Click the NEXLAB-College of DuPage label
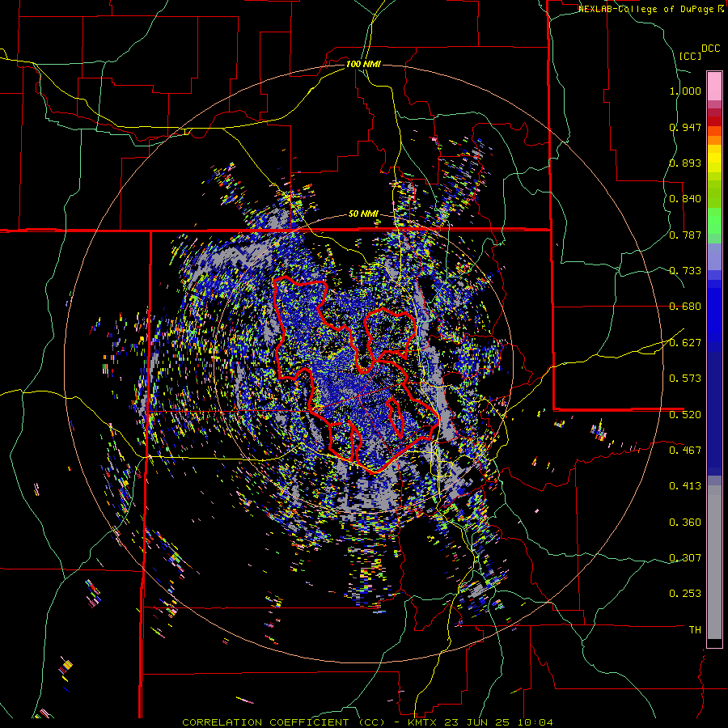This screenshot has width=728, height=728. (645, 9)
